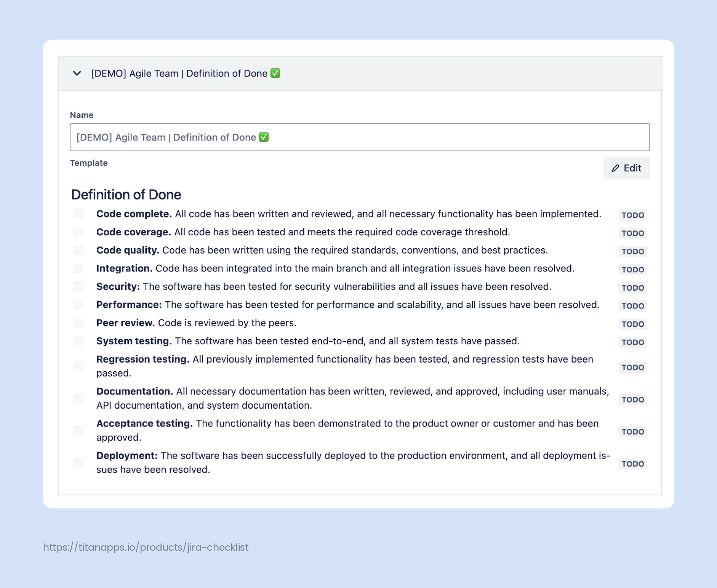The height and width of the screenshot is (588, 717).
Task: Mark the Security item as checked
Action: pyautogui.click(x=78, y=286)
